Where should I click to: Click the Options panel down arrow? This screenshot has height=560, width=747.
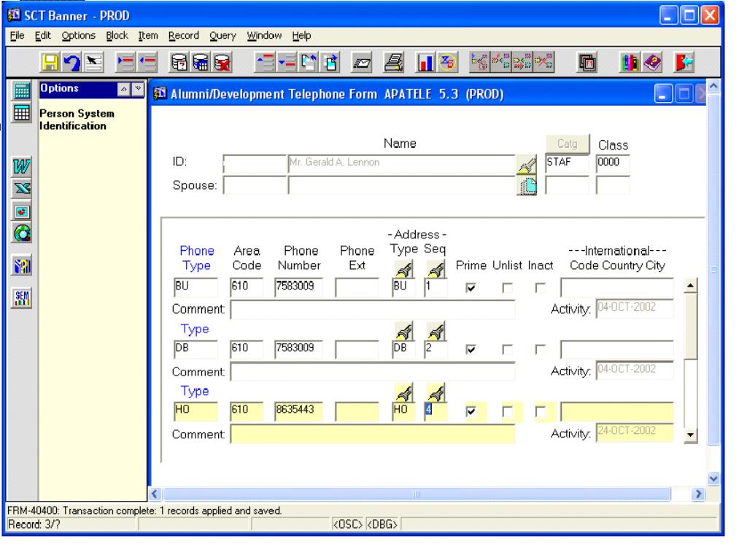[x=138, y=89]
